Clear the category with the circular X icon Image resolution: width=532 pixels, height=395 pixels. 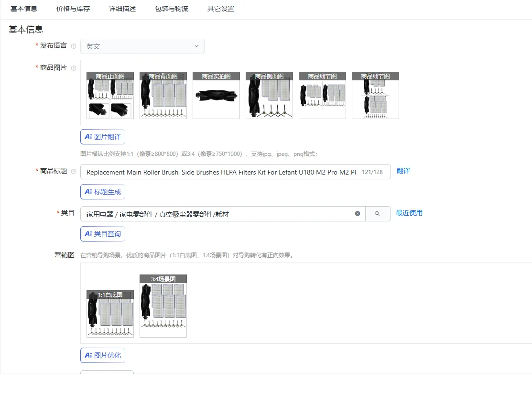357,214
